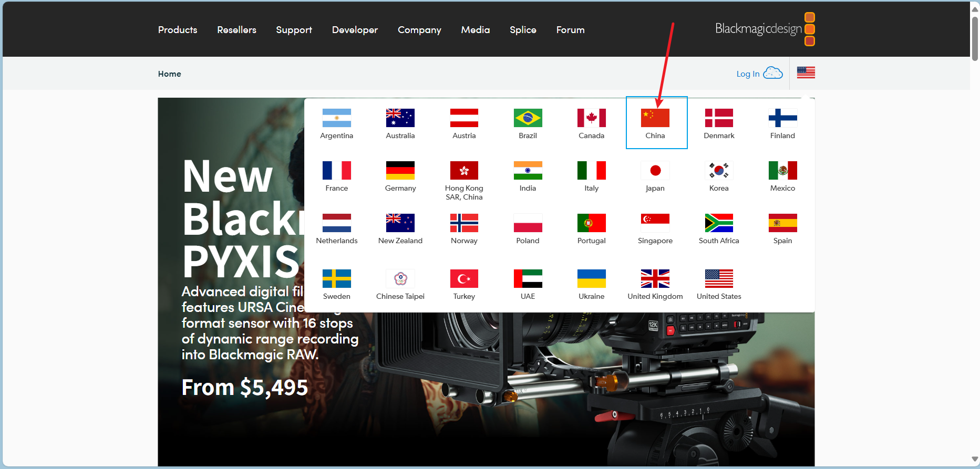The image size is (980, 469).
Task: Open the Products menu
Action: [178, 30]
